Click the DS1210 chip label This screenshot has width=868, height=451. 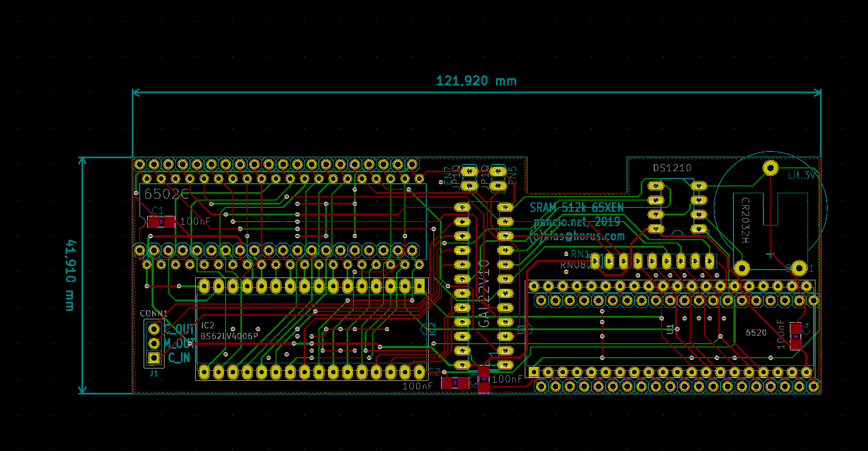[672, 168]
